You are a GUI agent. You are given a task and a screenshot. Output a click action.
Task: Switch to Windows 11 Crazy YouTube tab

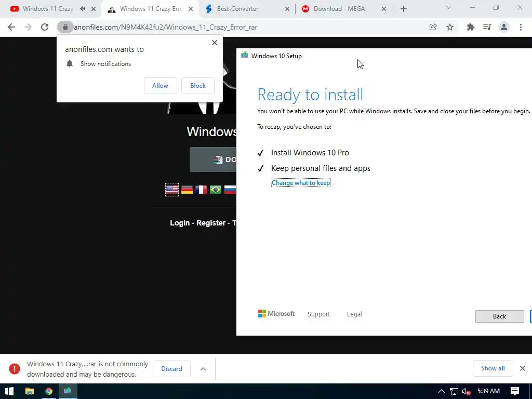48,9
